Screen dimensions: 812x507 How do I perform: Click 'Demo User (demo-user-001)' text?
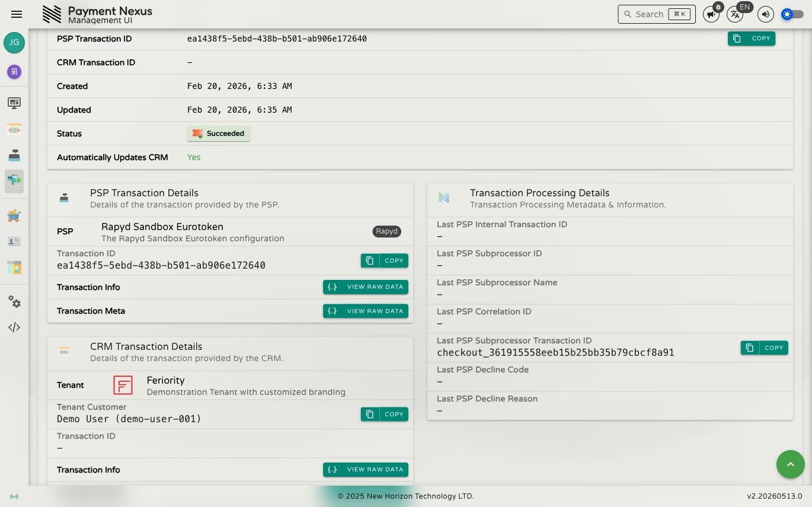(x=129, y=419)
